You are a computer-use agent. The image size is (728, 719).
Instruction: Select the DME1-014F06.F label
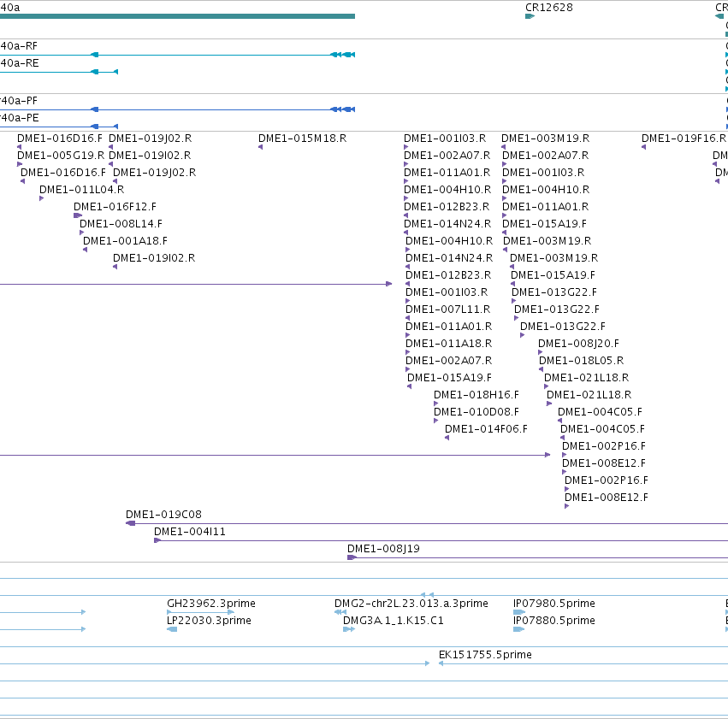486,429
